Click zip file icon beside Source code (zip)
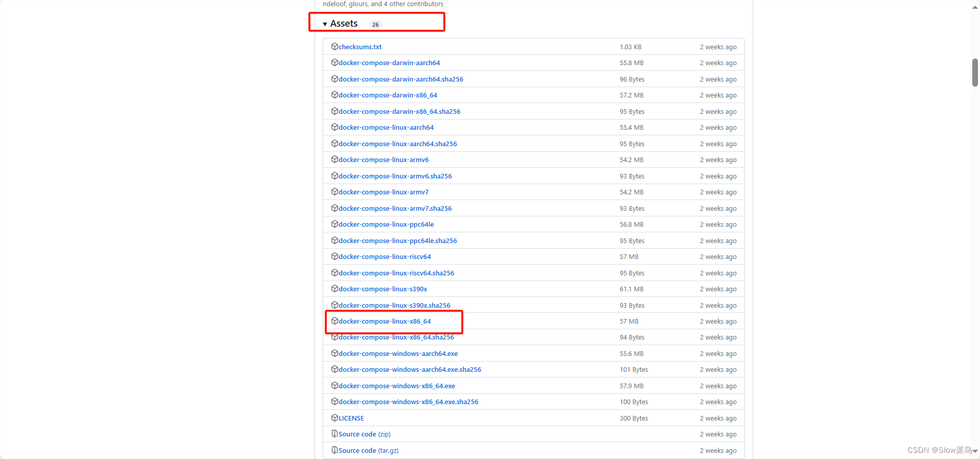Image resolution: width=980 pixels, height=459 pixels. click(335, 434)
